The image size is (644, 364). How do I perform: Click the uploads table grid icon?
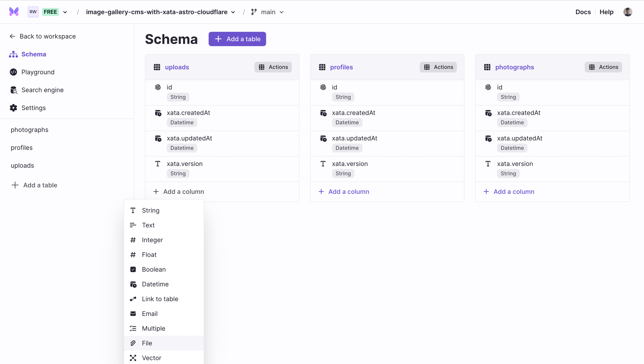click(x=157, y=67)
